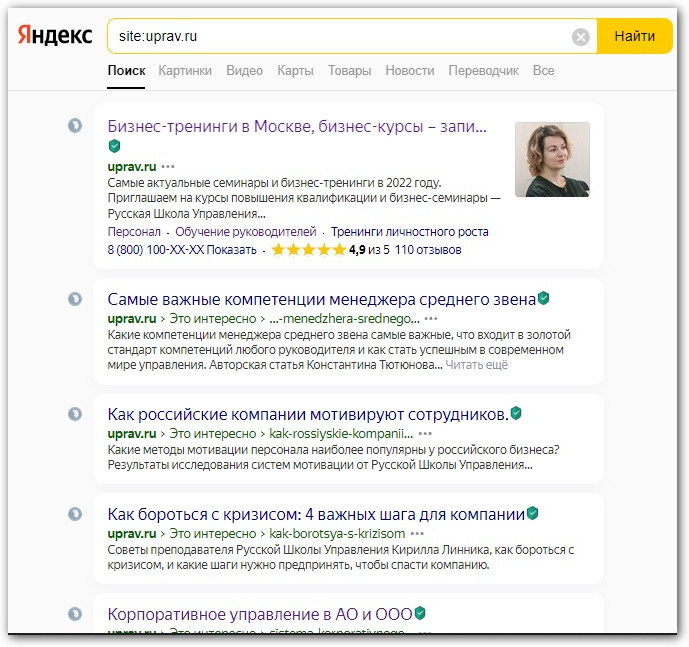Image resolution: width=689 pixels, height=647 pixels.
Task: Open three-dot menu of the менеджера среднего звена result
Action: pos(431,318)
